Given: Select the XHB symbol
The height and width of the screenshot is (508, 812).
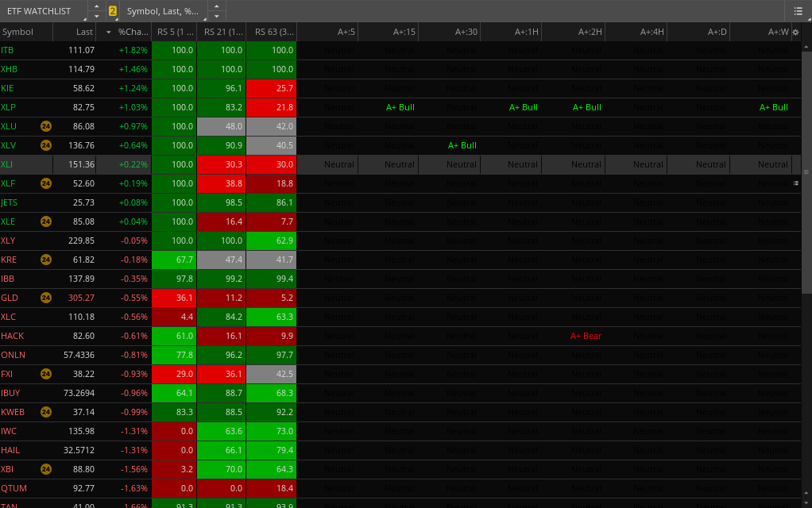Looking at the screenshot, I should pyautogui.click(x=9, y=69).
